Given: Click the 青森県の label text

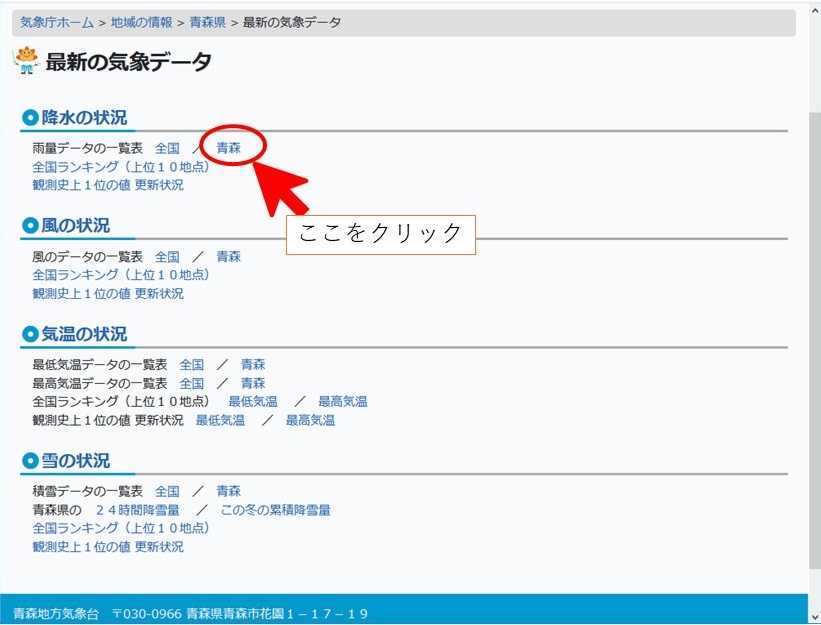Looking at the screenshot, I should 57,510.
